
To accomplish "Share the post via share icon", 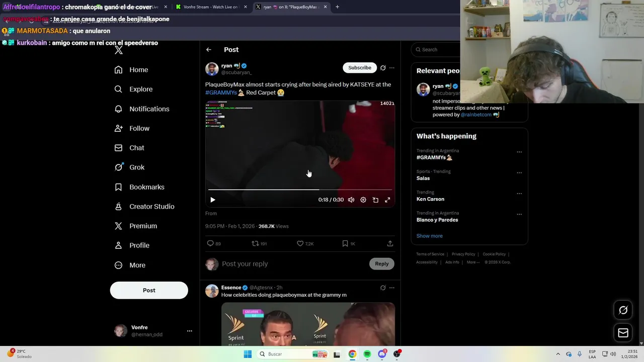I will (390, 243).
